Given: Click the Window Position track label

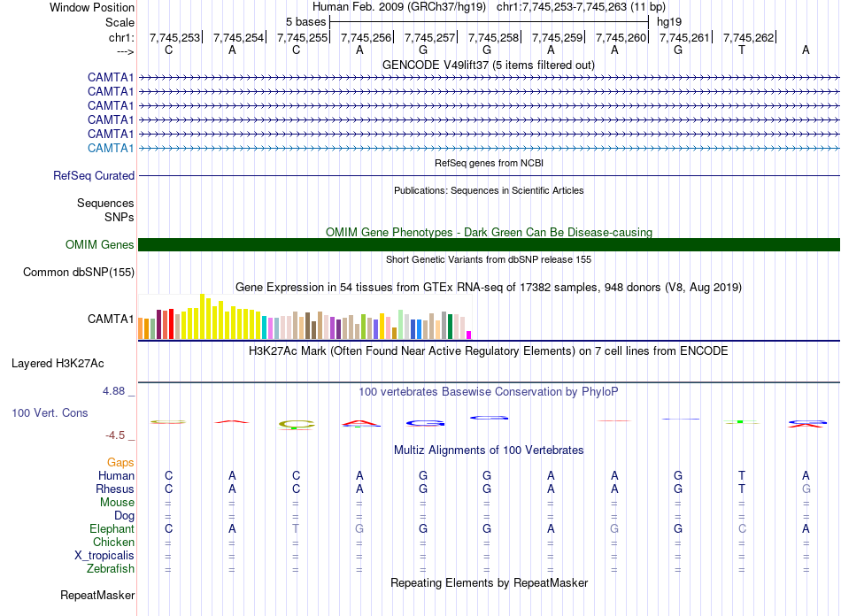Looking at the screenshot, I should click(92, 7).
